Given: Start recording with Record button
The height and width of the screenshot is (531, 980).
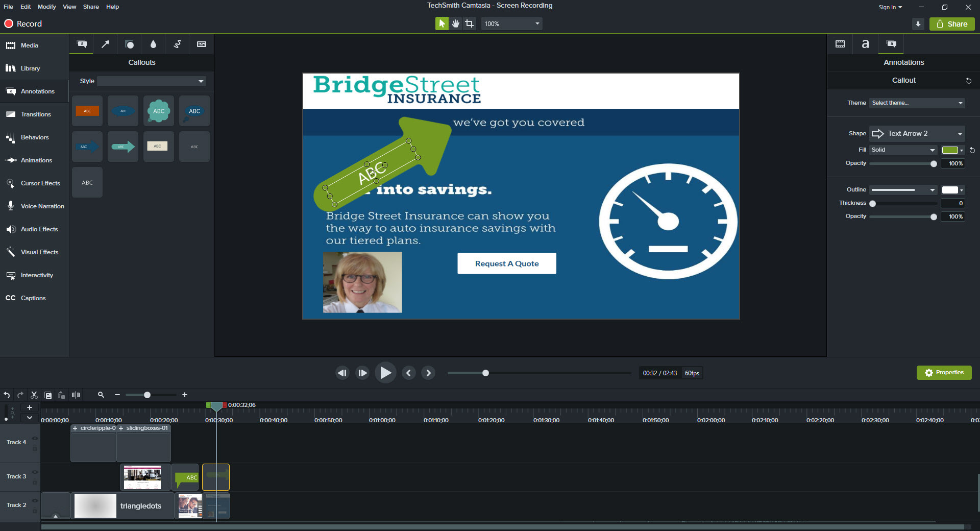Looking at the screenshot, I should point(23,24).
